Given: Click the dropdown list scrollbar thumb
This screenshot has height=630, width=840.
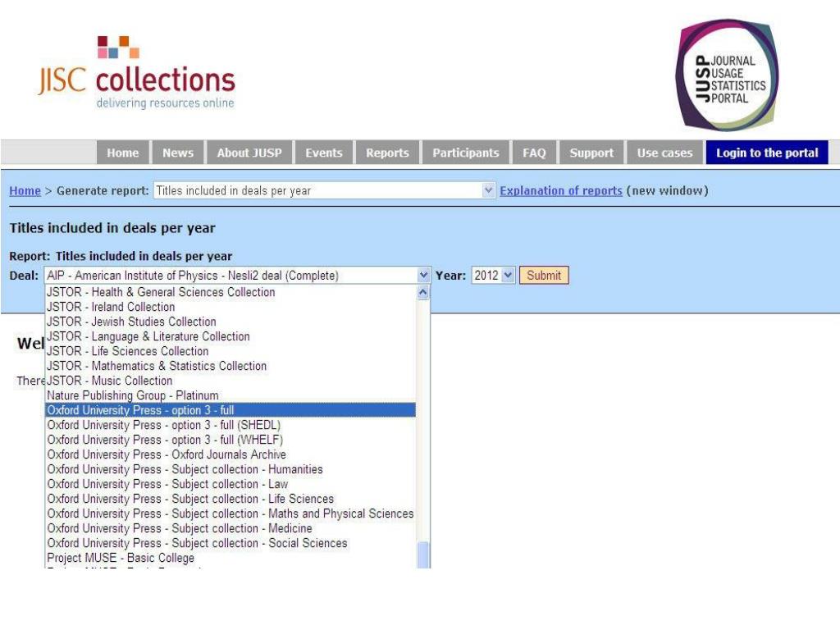Looking at the screenshot, I should tap(422, 555).
